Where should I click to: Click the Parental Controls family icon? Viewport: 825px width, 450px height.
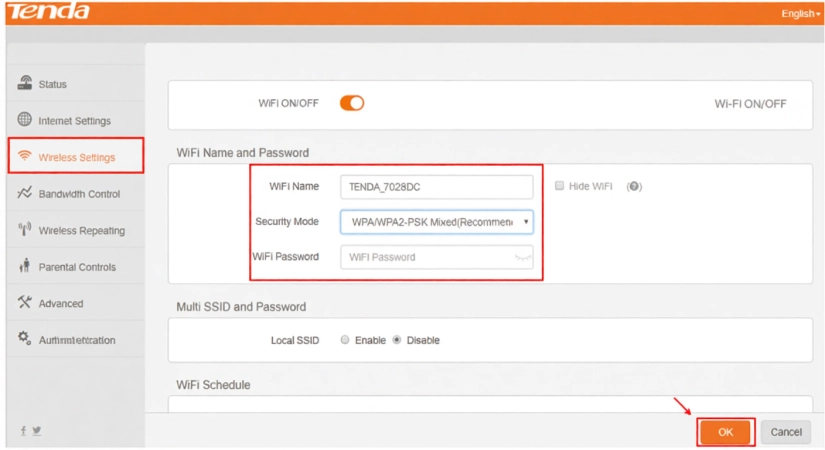click(25, 267)
